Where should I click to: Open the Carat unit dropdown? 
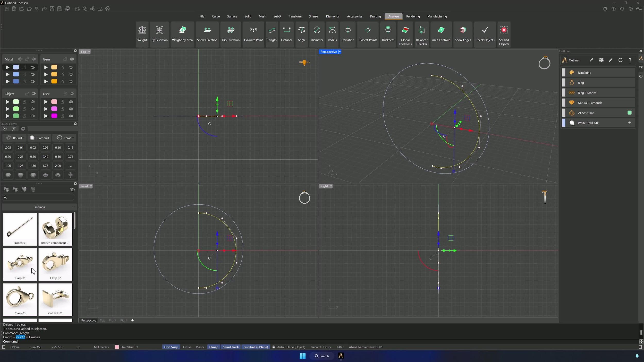(65, 138)
